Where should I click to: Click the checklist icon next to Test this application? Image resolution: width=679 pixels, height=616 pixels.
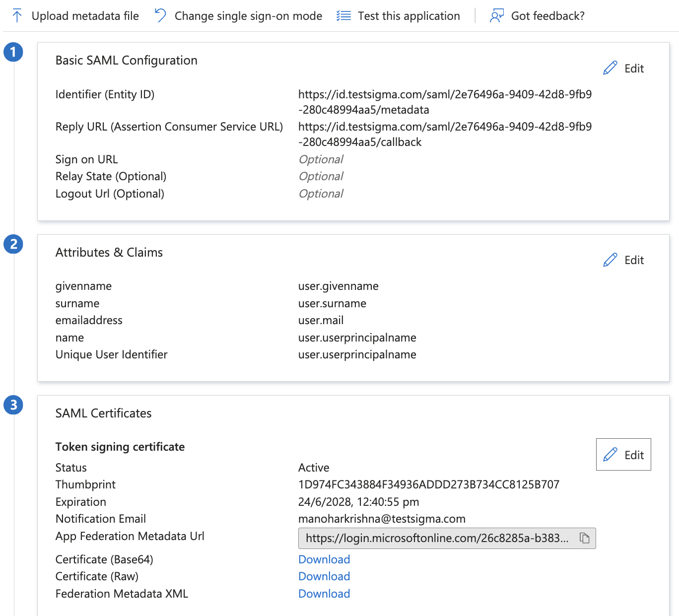(x=343, y=15)
